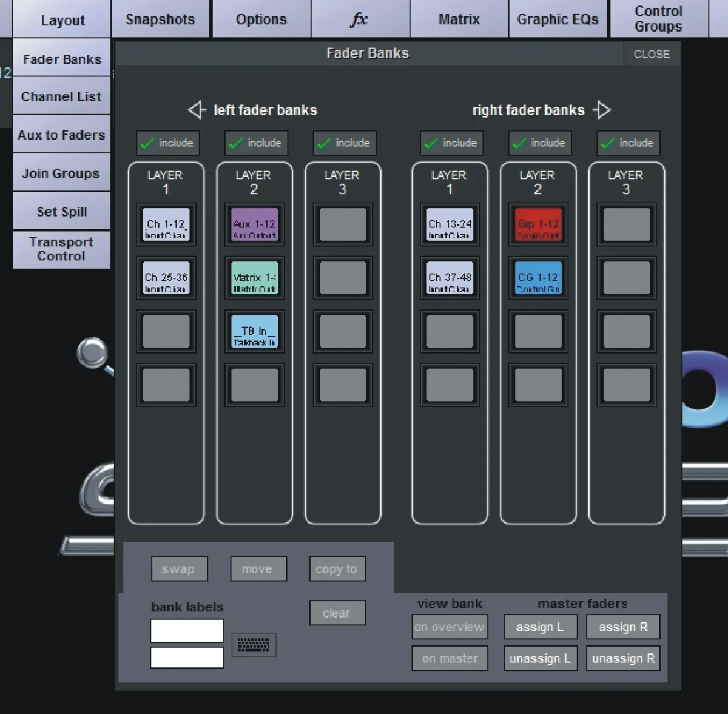Click assign R master faders
This screenshot has width=728, height=714.
(623, 627)
